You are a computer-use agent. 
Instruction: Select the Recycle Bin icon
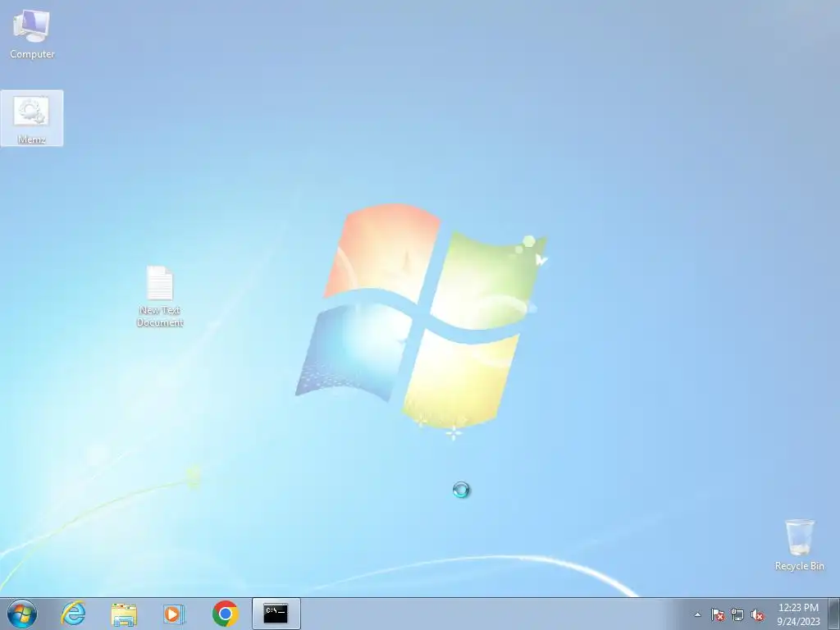[799, 545]
